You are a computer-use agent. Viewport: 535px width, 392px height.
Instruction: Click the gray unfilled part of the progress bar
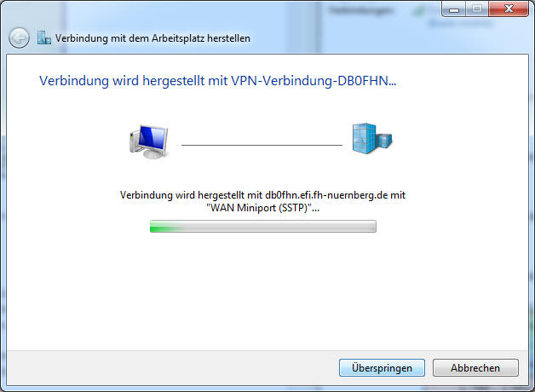click(x=279, y=227)
